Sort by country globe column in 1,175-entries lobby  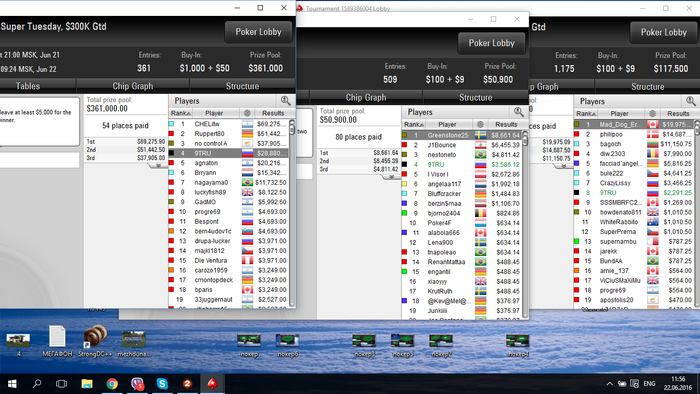coord(652,114)
